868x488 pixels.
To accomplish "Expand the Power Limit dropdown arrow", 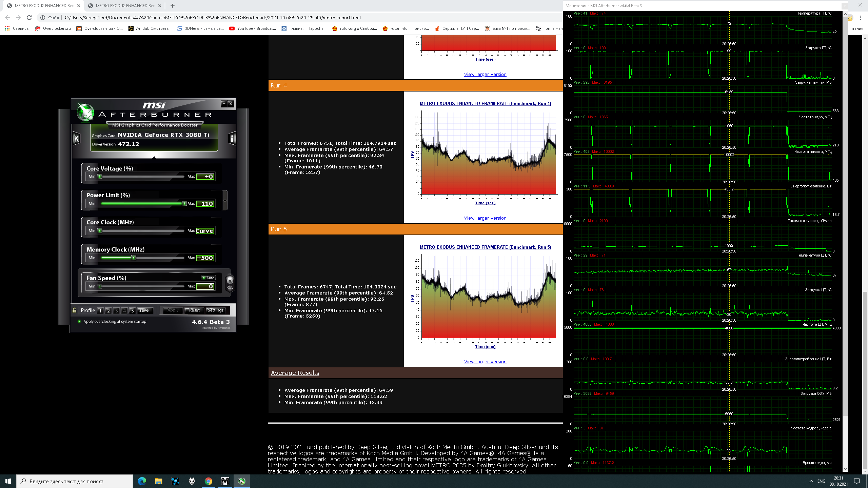I will pyautogui.click(x=225, y=200).
